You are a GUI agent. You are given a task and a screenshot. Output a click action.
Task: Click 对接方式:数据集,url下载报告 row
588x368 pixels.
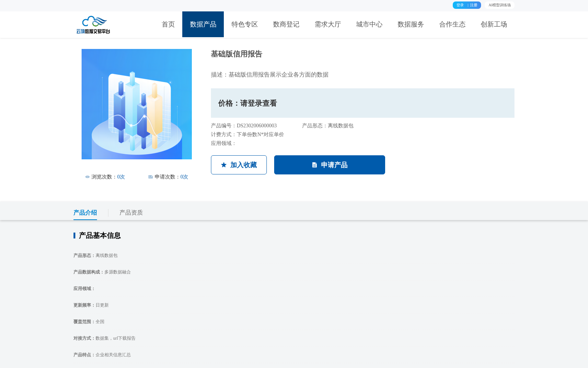(x=105, y=339)
